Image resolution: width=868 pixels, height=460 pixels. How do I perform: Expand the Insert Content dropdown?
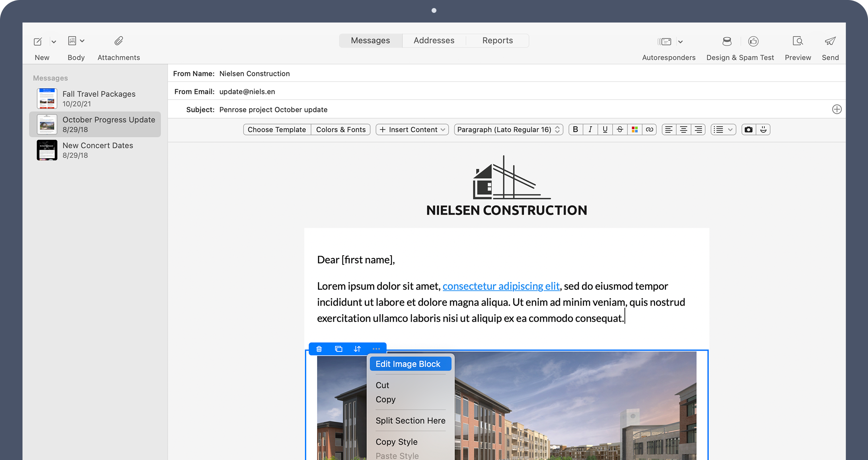(x=411, y=129)
